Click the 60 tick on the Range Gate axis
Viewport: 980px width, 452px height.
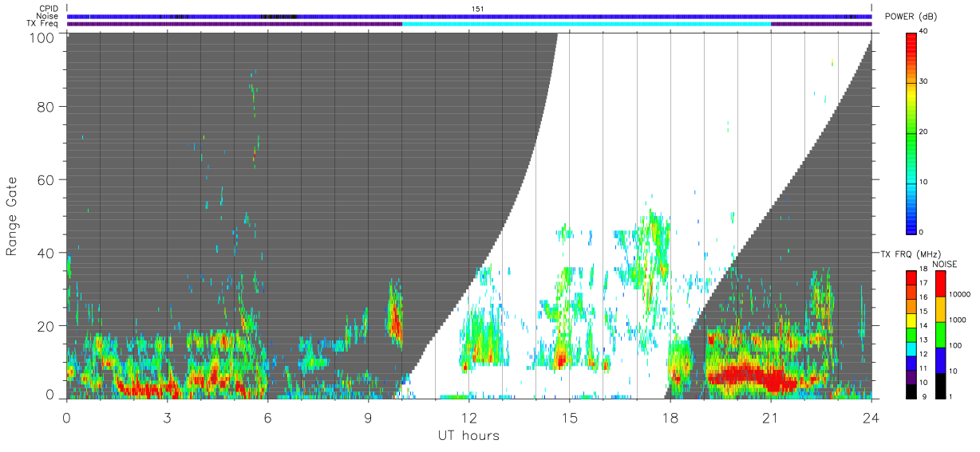46,180
